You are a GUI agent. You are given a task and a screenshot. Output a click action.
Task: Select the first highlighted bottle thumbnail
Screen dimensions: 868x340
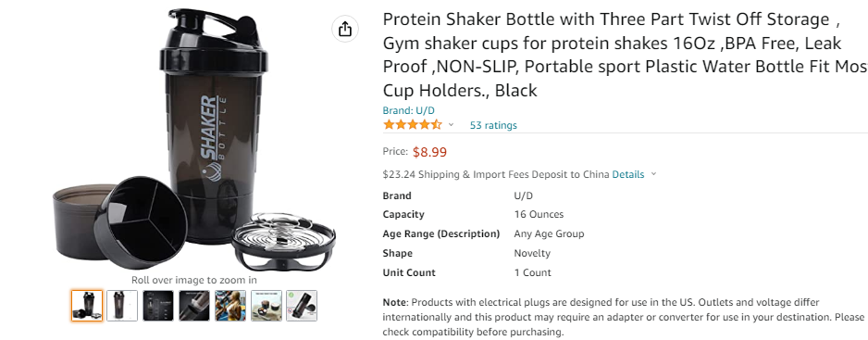click(x=87, y=306)
